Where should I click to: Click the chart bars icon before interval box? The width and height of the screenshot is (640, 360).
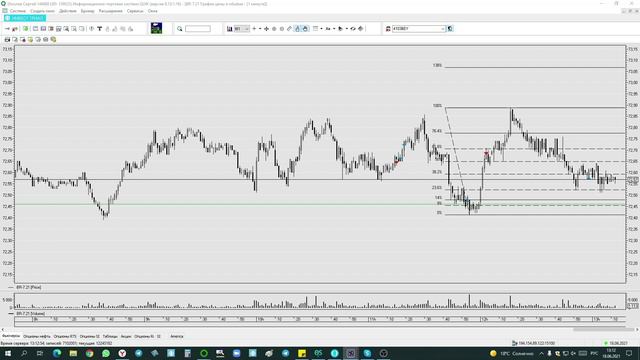[x=229, y=29]
